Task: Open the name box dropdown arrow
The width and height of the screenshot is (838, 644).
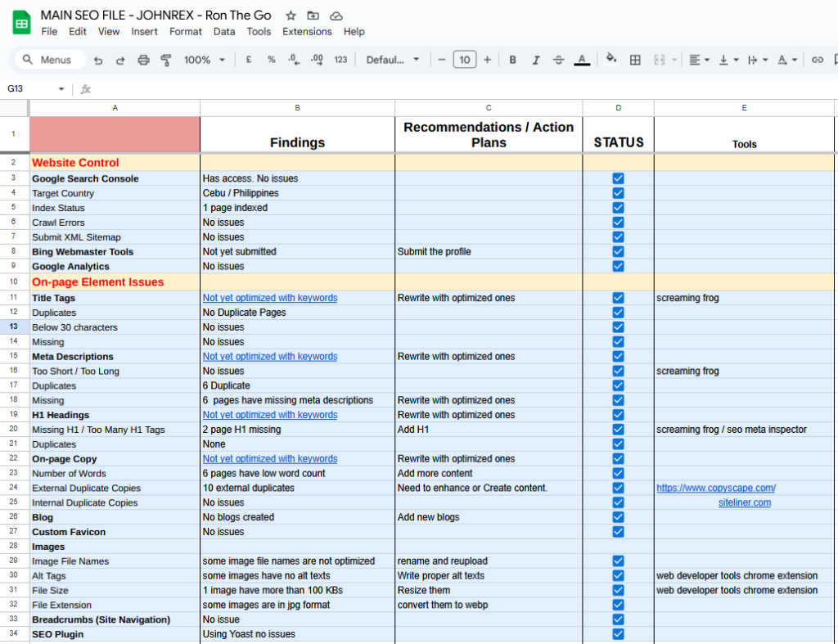Action: [61, 88]
